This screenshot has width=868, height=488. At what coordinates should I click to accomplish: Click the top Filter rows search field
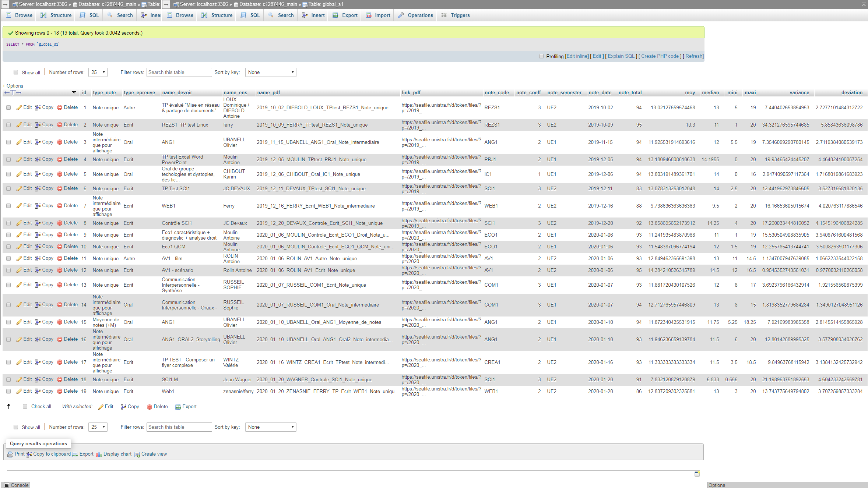tap(179, 73)
